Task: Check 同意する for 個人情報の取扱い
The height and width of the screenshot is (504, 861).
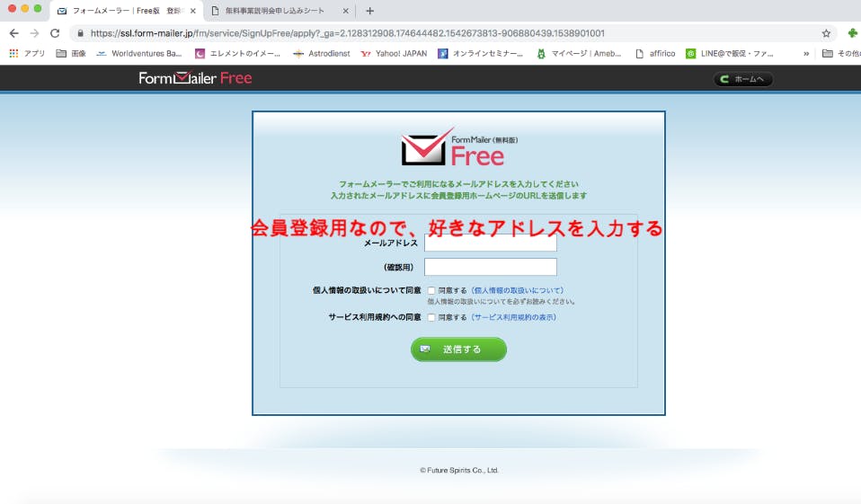Action: pyautogui.click(x=431, y=290)
